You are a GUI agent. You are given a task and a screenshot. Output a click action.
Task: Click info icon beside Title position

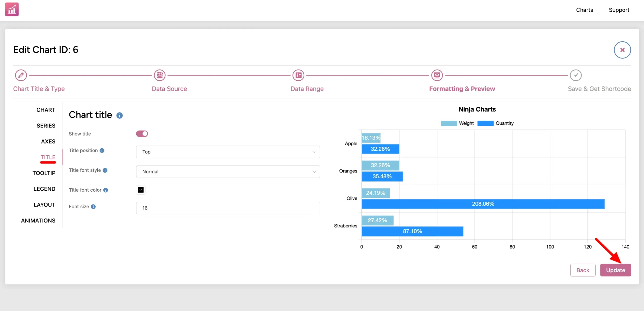[x=102, y=150]
